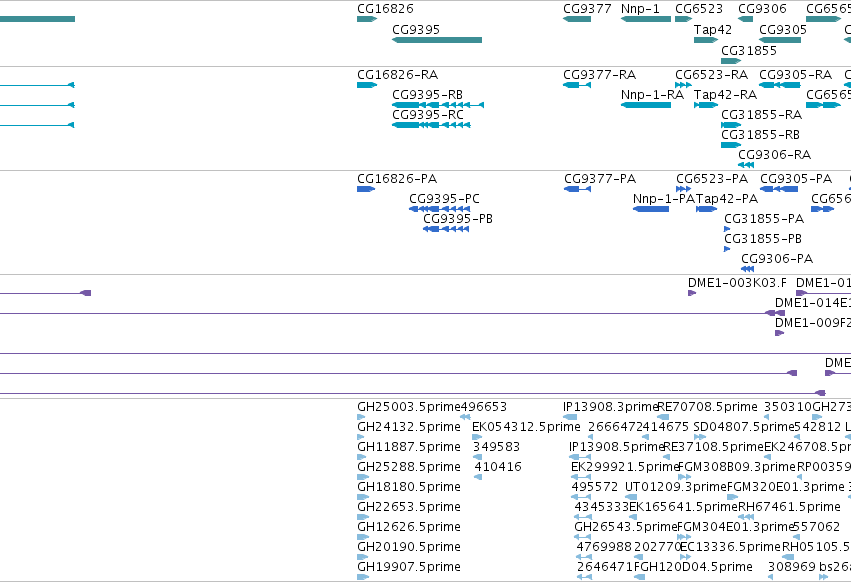Select the CG31855-RB transcript label
This screenshot has height=582, width=851.
[x=760, y=135]
